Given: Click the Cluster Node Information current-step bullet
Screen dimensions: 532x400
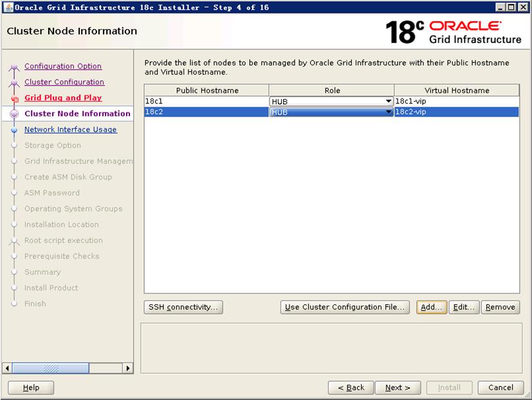Looking at the screenshot, I should pos(14,114).
